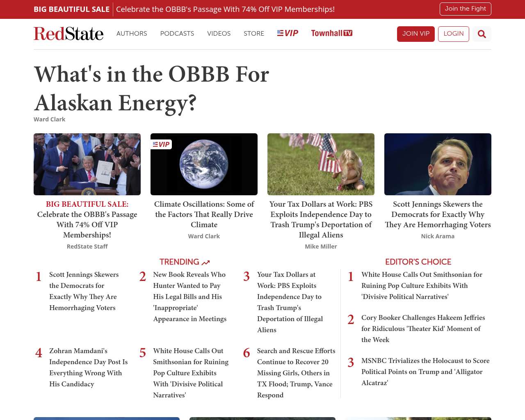This screenshot has height=420, width=525.
Task: Open the Alaskan Energy headline article
Action: pyautogui.click(x=151, y=88)
